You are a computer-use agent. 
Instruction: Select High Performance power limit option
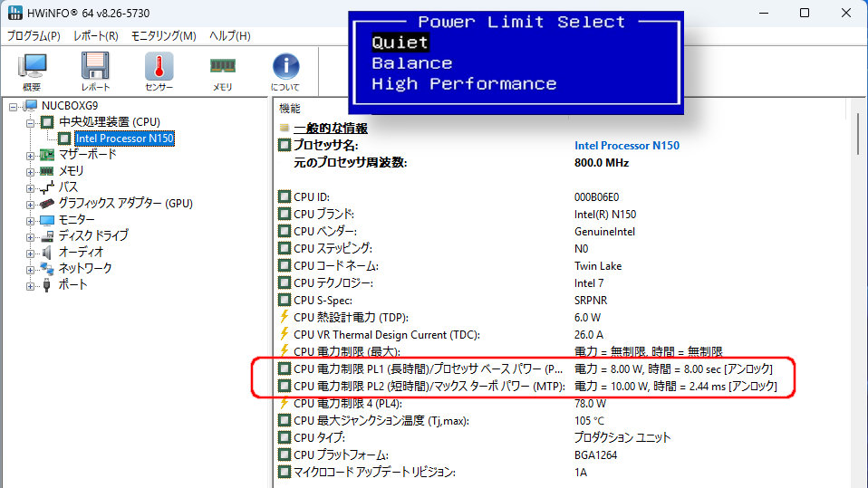pyautogui.click(x=464, y=83)
